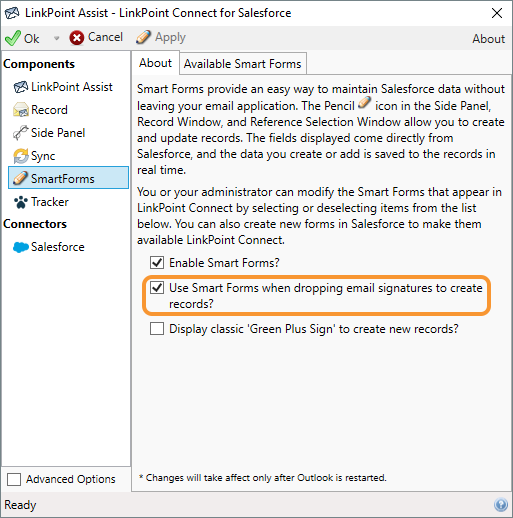Enable Display classic Green Plus Sign checkbox
Viewport: 513px width, 518px height.
157,329
